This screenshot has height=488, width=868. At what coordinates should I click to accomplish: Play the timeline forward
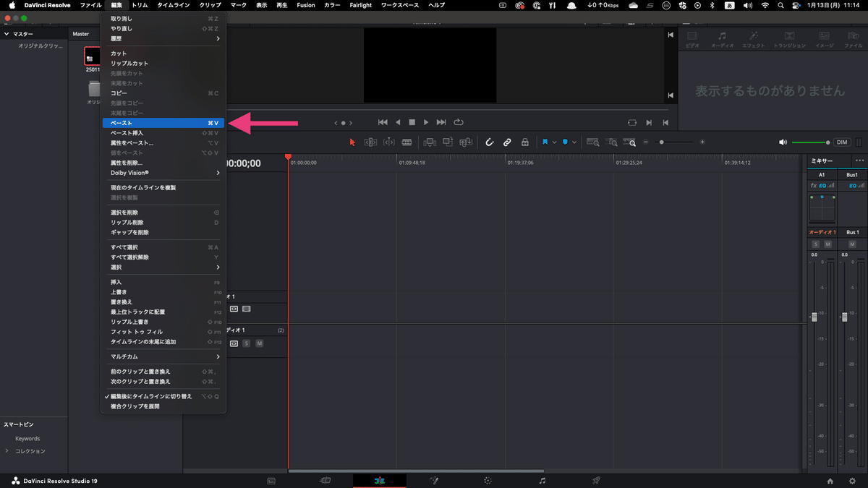tap(426, 122)
